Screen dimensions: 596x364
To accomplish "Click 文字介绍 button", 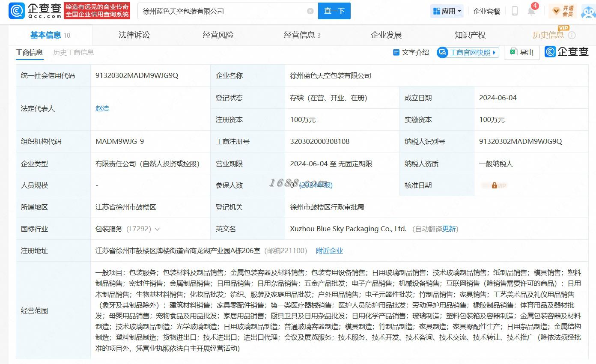I will tap(411, 52).
